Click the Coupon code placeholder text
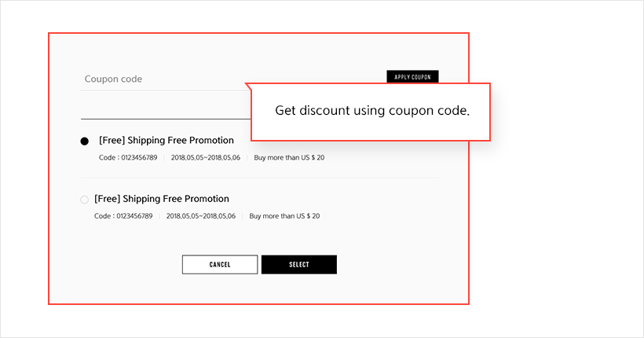The height and width of the screenshot is (338, 644). 113,79
